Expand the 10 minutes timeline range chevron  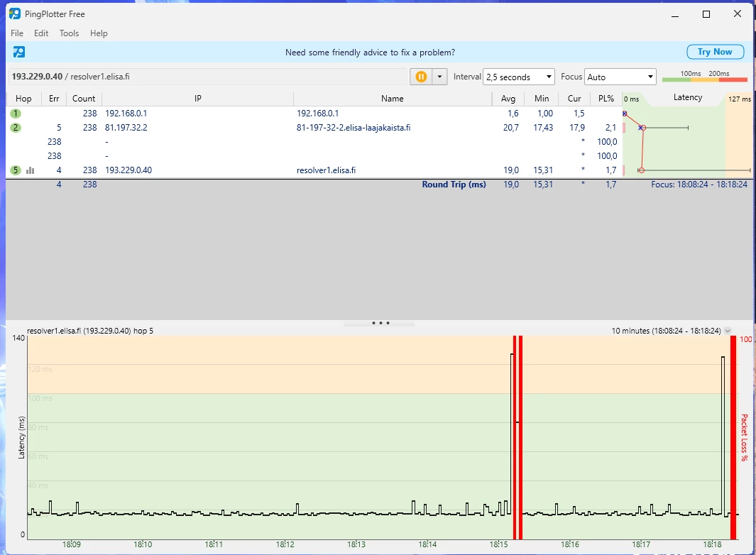point(728,331)
